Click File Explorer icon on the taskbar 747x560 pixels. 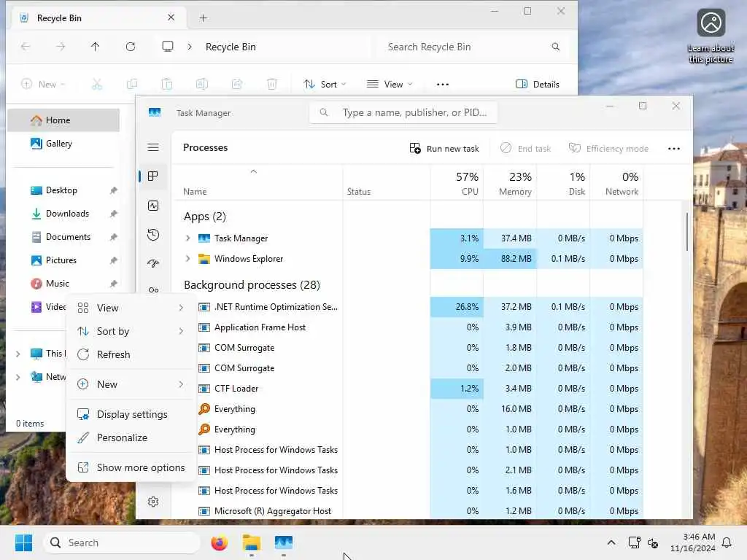point(252,542)
